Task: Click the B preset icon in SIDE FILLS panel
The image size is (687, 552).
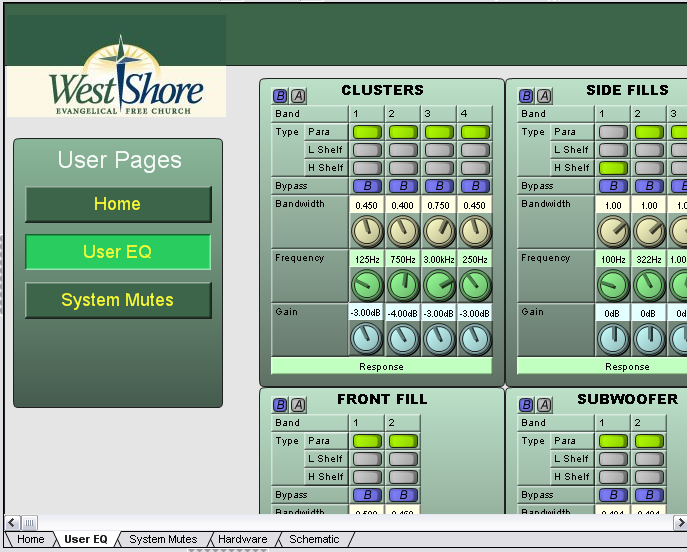Action: [526, 96]
